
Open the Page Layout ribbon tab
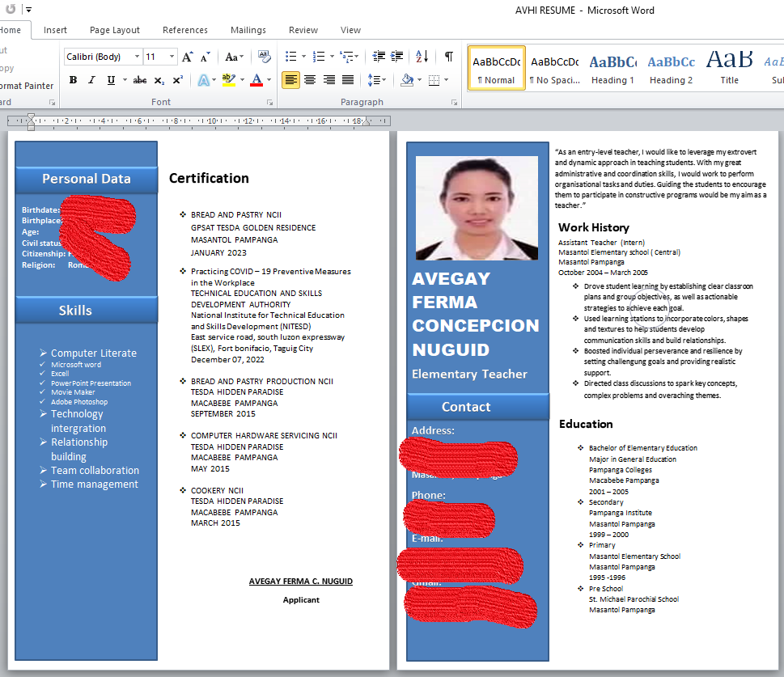[115, 30]
